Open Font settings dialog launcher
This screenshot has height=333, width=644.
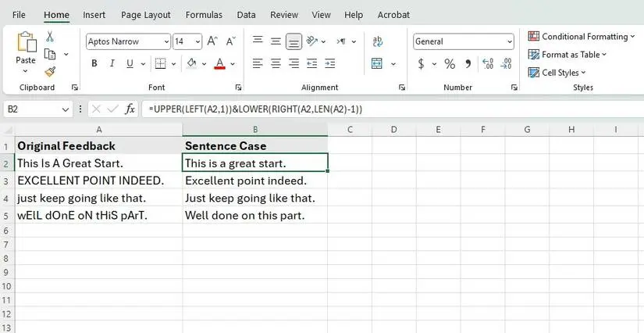238,87
